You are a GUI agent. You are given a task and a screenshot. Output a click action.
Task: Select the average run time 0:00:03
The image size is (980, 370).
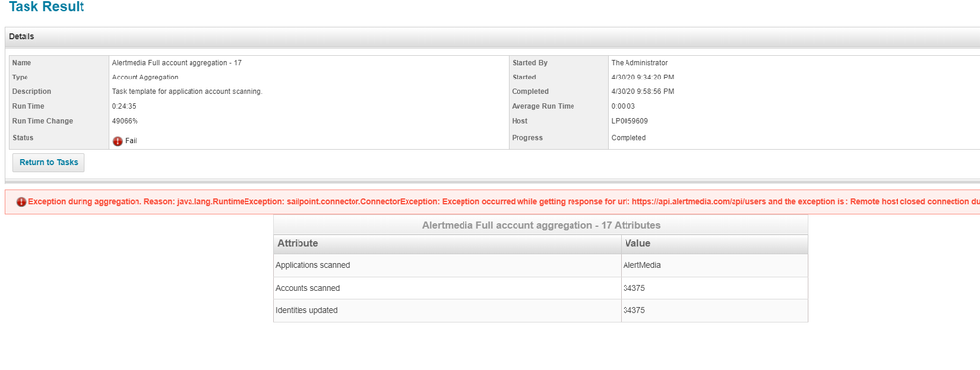624,106
